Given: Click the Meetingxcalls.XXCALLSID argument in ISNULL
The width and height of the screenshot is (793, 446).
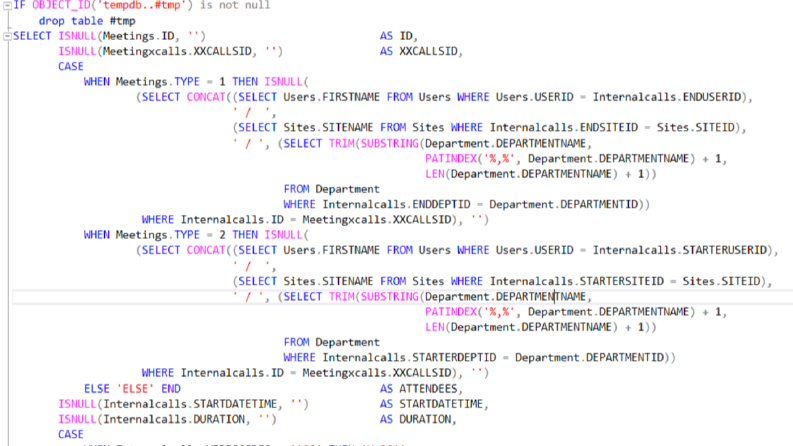Looking at the screenshot, I should (177, 51).
